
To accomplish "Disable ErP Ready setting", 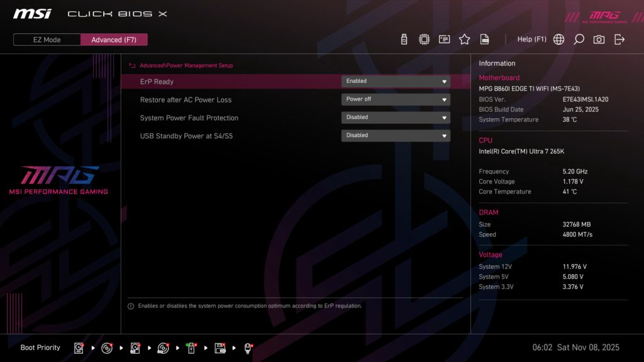I will point(395,81).
